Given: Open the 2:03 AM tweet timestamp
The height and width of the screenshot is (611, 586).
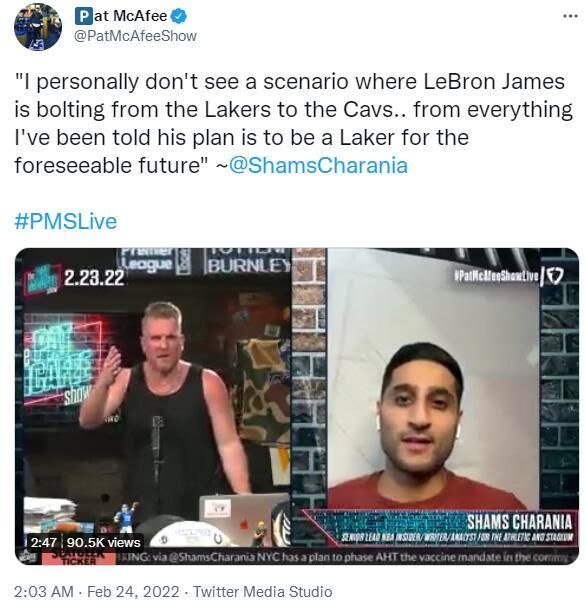Looking at the screenshot, I should pos(44,592).
